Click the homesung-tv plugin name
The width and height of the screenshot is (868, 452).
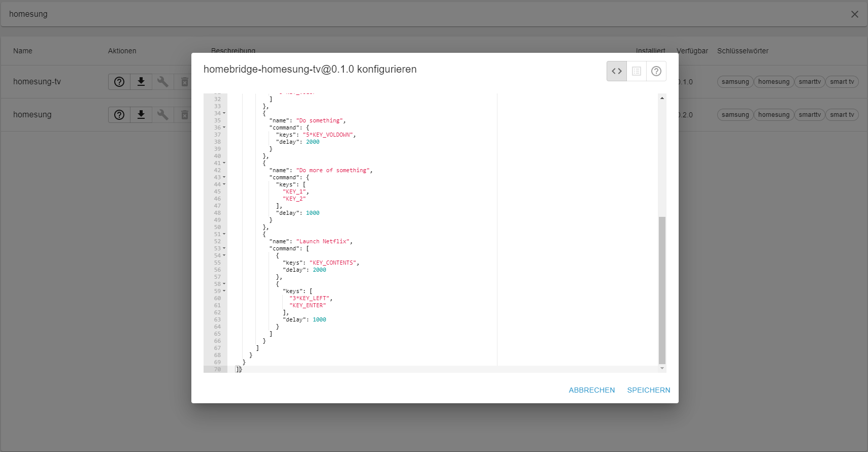37,82
